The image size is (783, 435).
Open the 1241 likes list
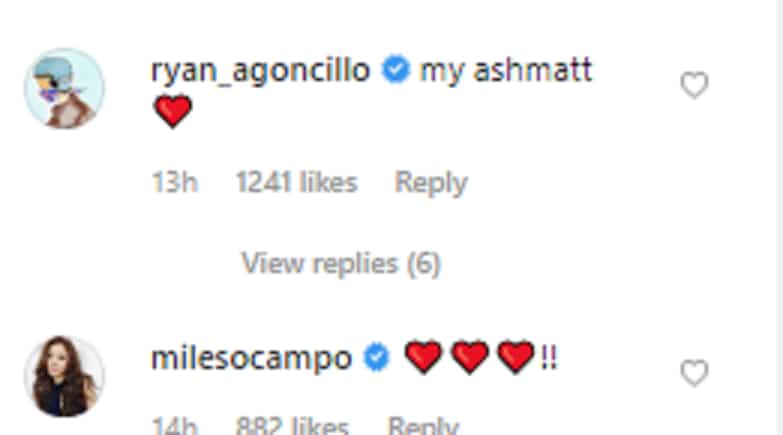[297, 182]
